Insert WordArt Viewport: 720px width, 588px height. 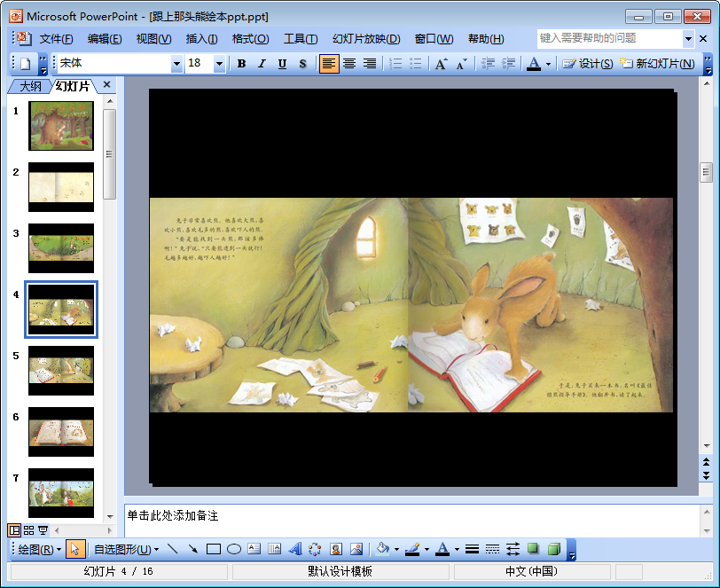tap(294, 549)
